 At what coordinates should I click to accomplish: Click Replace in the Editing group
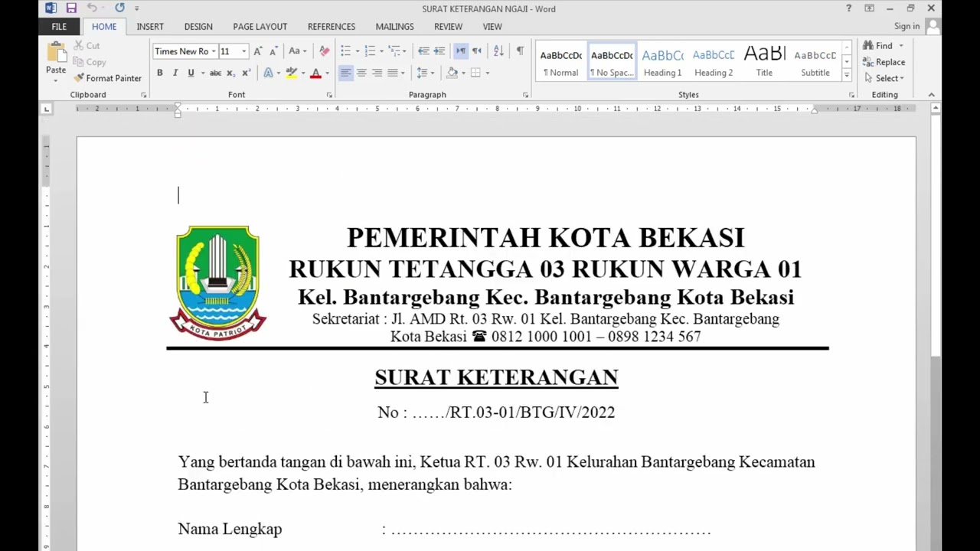(884, 62)
